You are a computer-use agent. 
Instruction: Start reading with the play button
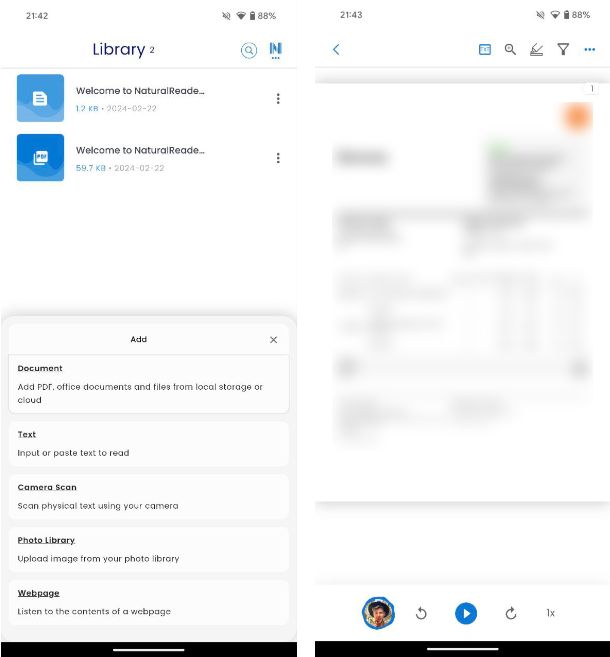(466, 613)
